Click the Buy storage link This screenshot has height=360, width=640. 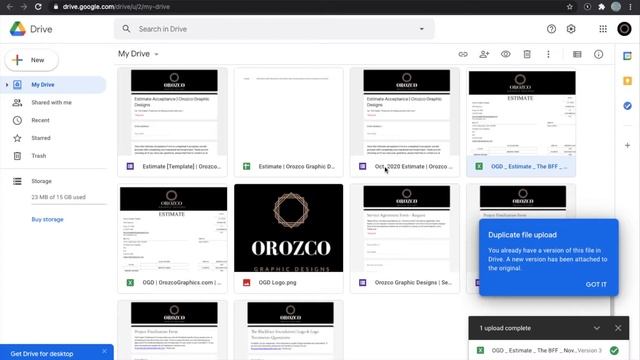click(x=47, y=220)
